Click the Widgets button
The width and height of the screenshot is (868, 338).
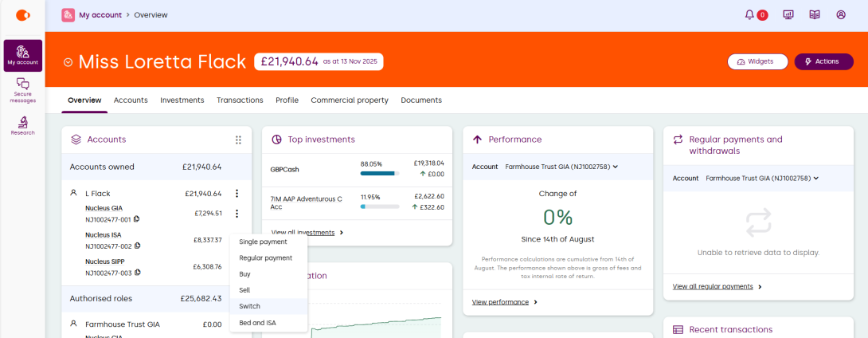[x=757, y=61]
